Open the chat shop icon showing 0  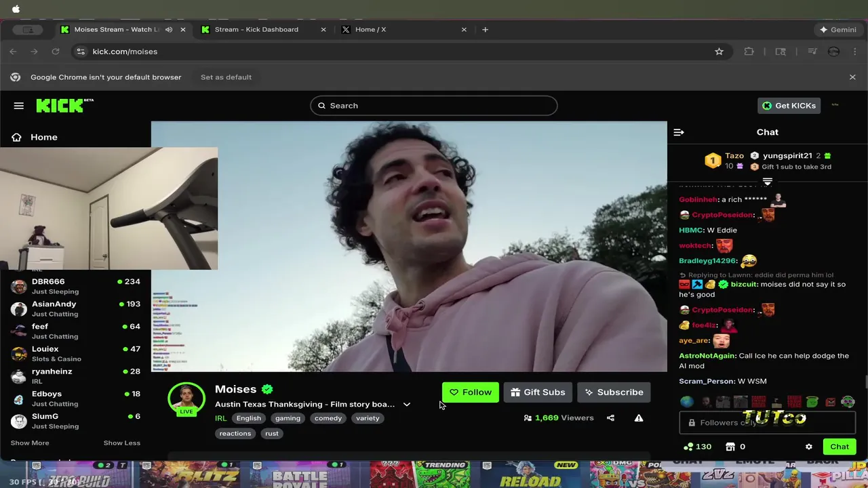tap(735, 447)
